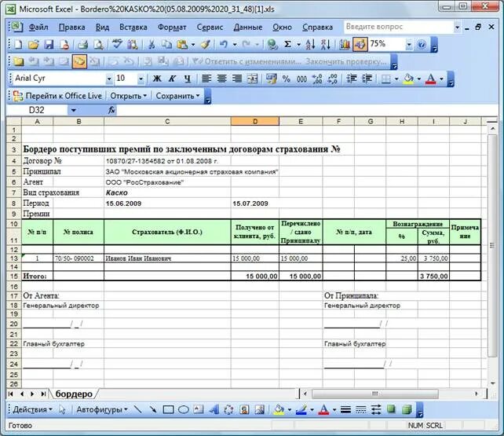Open the Правка menu

[x=72, y=27]
